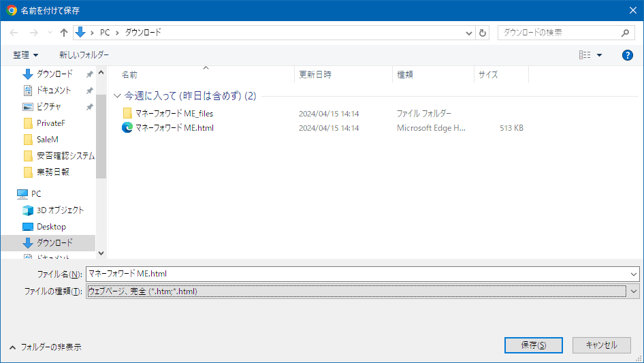
Task: Open the ファイルの種類 dropdown
Action: pyautogui.click(x=634, y=291)
